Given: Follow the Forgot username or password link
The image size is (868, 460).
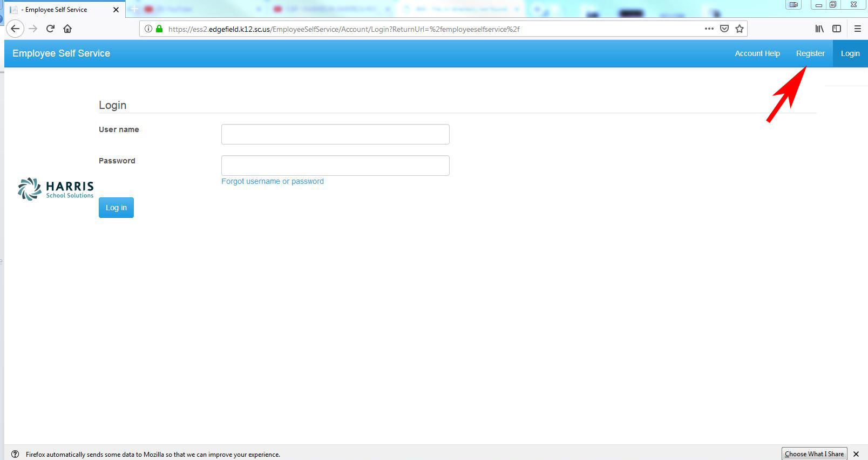Looking at the screenshot, I should [273, 181].
